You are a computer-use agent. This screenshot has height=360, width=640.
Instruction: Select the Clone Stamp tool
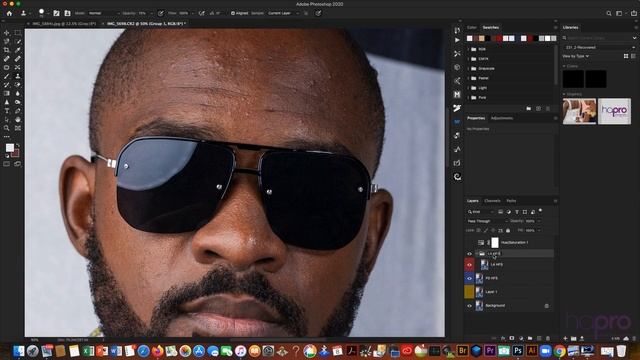(18, 76)
